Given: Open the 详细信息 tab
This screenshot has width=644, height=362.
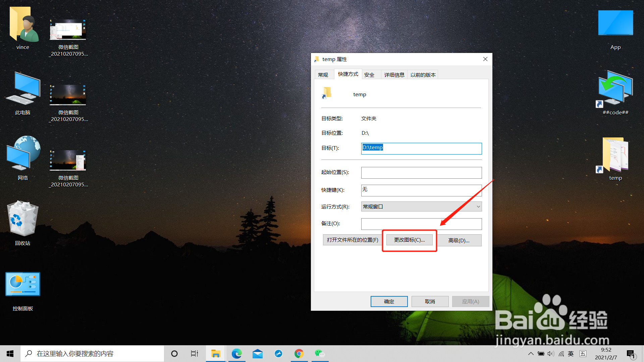Looking at the screenshot, I should 394,75.
